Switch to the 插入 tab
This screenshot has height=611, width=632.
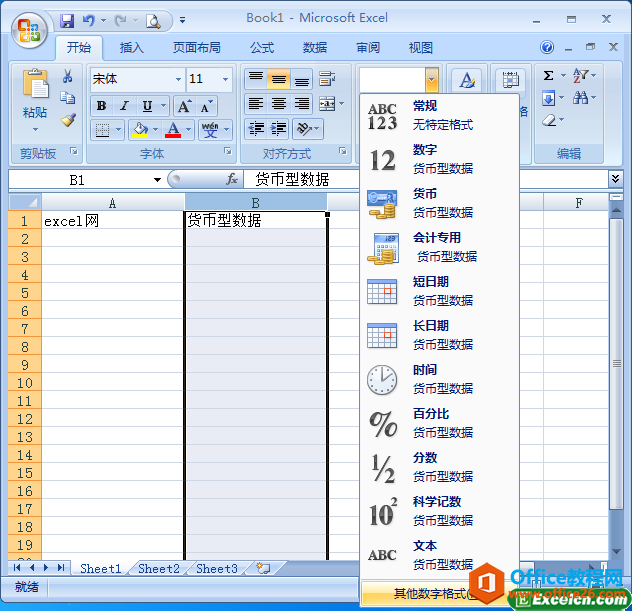coord(131,48)
